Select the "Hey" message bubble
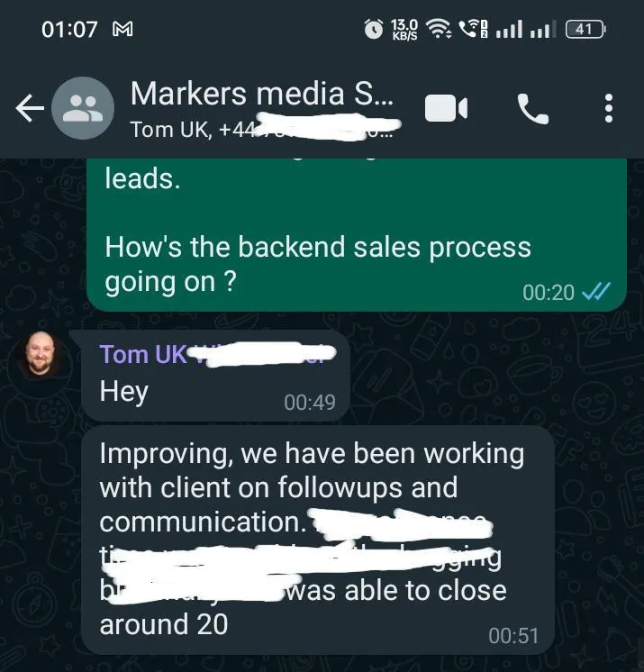This screenshot has height=672, width=644. [x=216, y=376]
